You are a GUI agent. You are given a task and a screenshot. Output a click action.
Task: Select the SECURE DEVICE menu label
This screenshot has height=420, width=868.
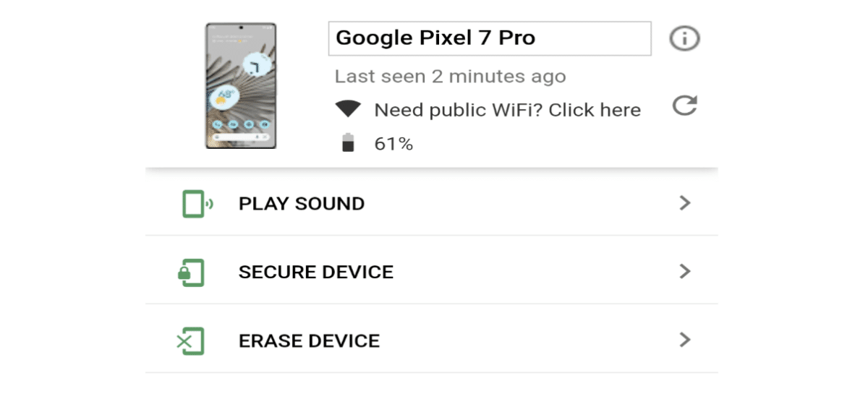pyautogui.click(x=316, y=273)
